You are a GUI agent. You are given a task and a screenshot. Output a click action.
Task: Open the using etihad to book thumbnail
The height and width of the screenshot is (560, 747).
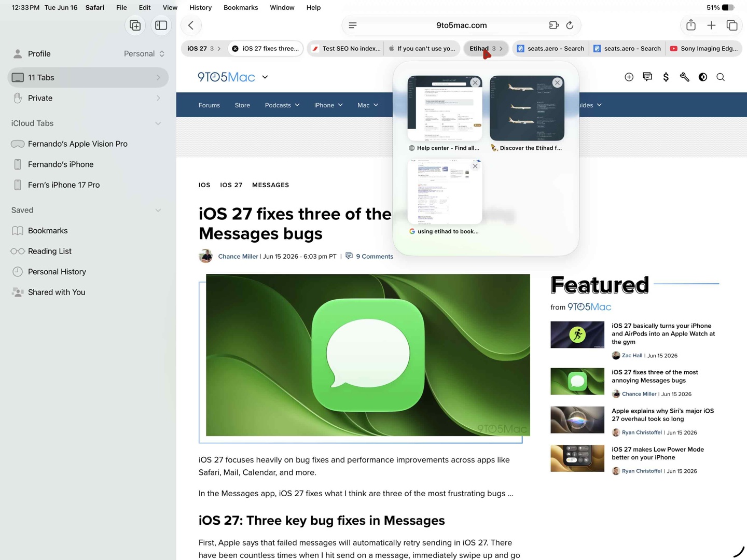point(445,192)
